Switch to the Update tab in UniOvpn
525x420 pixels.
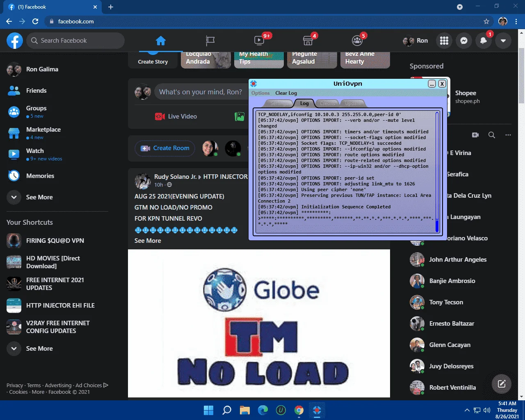pyautogui.click(x=353, y=103)
